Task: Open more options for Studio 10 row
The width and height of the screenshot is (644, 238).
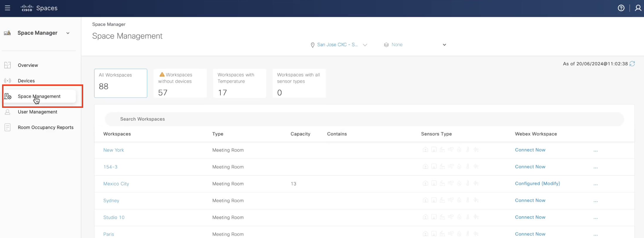Action: coord(595,218)
